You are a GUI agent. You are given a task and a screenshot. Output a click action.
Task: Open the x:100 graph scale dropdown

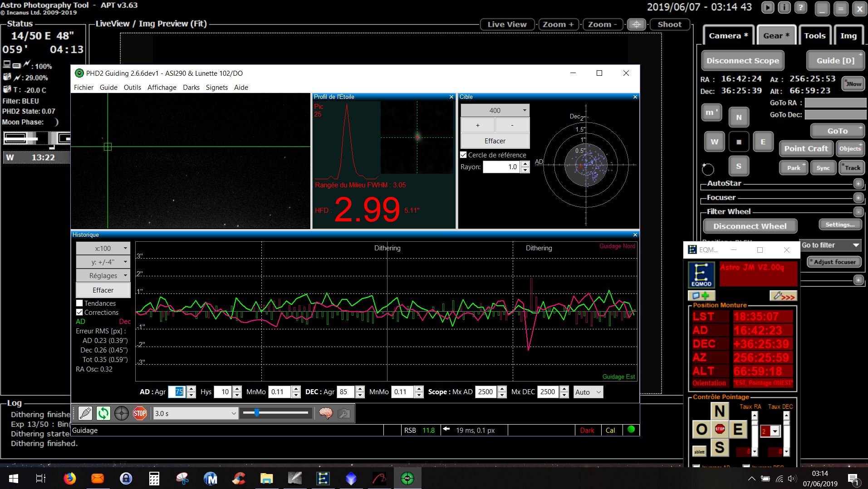click(103, 249)
